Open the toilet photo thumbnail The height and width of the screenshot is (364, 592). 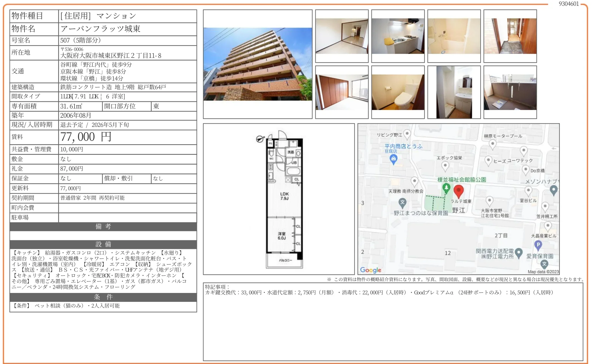click(398, 92)
